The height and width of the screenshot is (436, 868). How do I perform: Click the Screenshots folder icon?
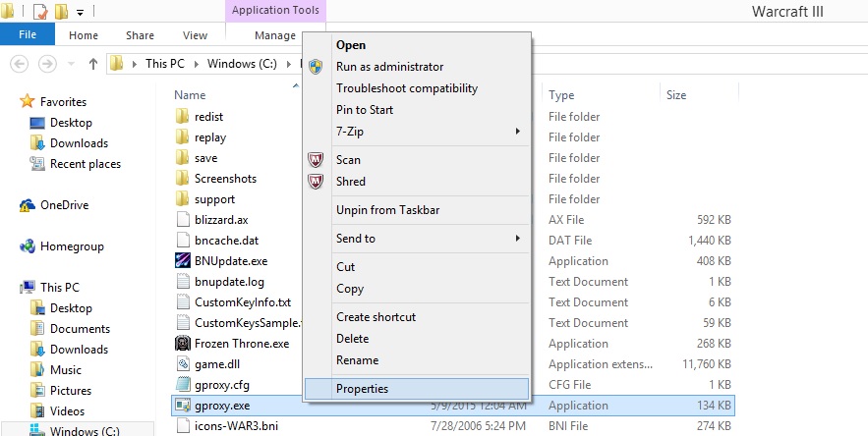[183, 178]
